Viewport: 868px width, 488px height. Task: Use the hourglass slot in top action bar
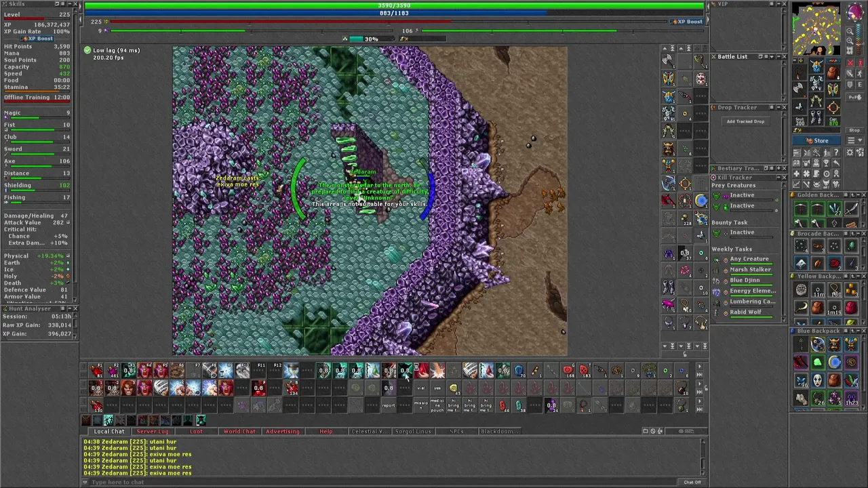[x=292, y=370]
